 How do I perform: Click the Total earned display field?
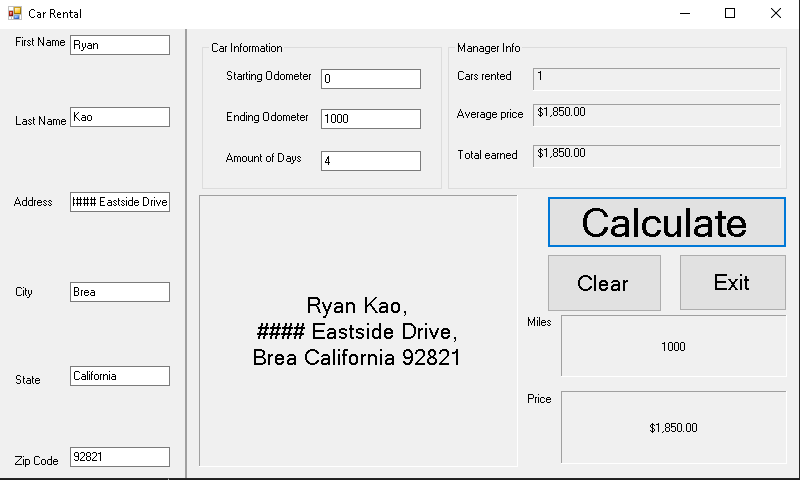[657, 156]
